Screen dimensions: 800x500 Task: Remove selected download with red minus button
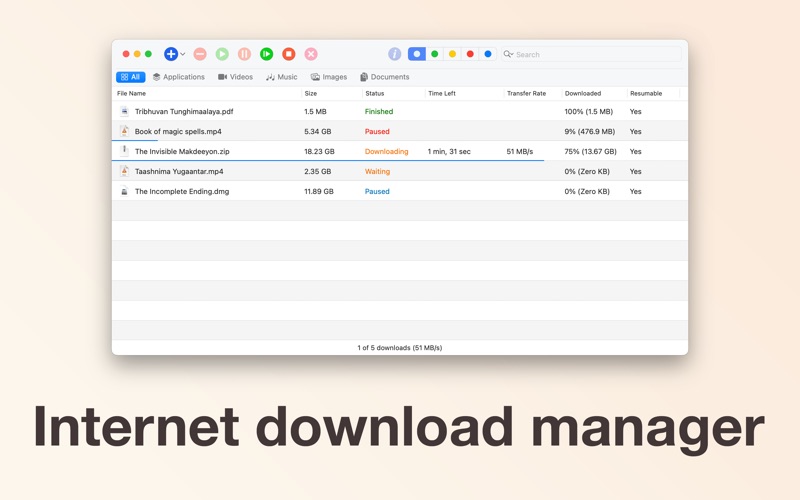tap(200, 54)
